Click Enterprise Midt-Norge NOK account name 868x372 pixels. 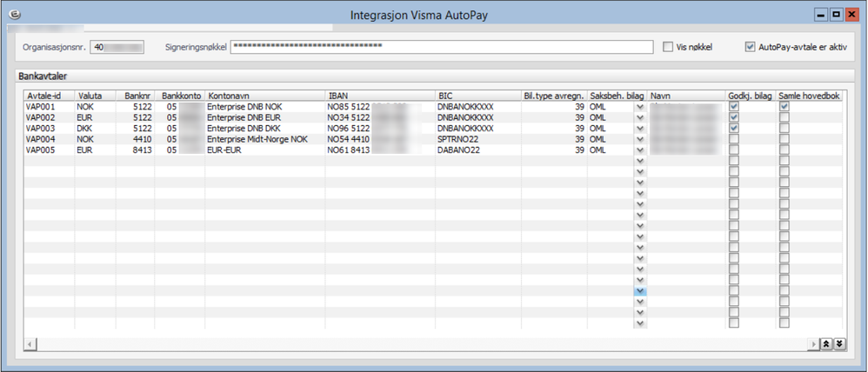tap(265, 139)
